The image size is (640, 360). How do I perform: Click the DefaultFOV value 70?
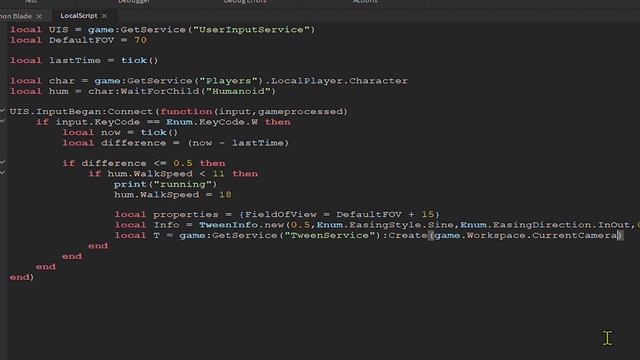(x=140, y=40)
